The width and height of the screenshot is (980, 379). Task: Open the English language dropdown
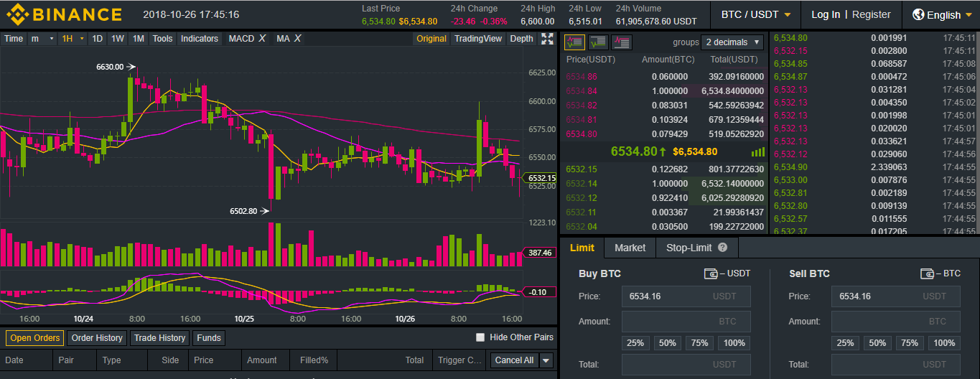943,14
